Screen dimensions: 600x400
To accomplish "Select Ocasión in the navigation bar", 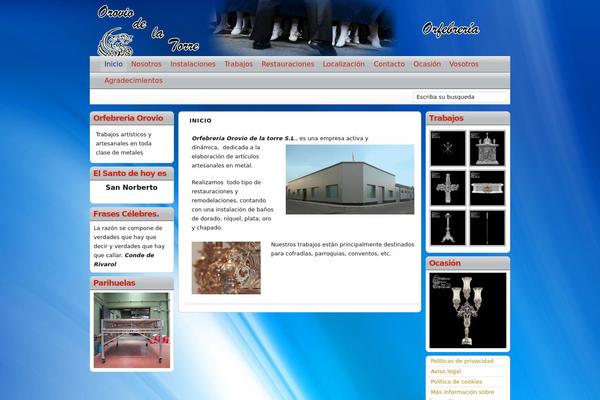I will point(427,64).
